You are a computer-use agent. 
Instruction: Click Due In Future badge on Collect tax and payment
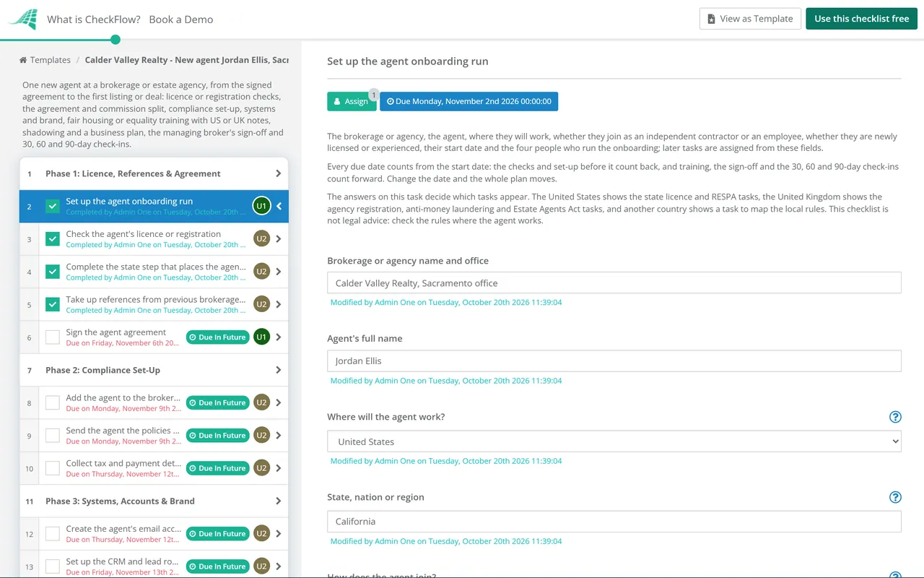pyautogui.click(x=217, y=468)
